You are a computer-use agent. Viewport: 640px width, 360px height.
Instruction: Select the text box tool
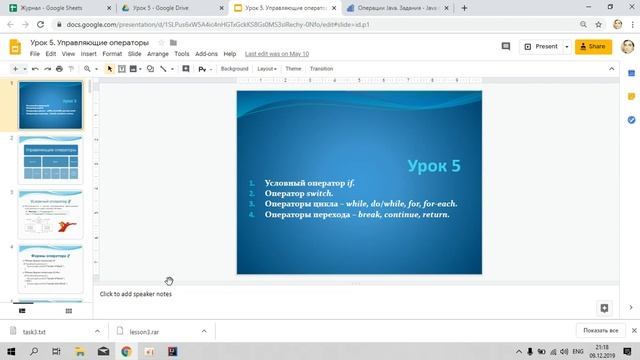122,69
